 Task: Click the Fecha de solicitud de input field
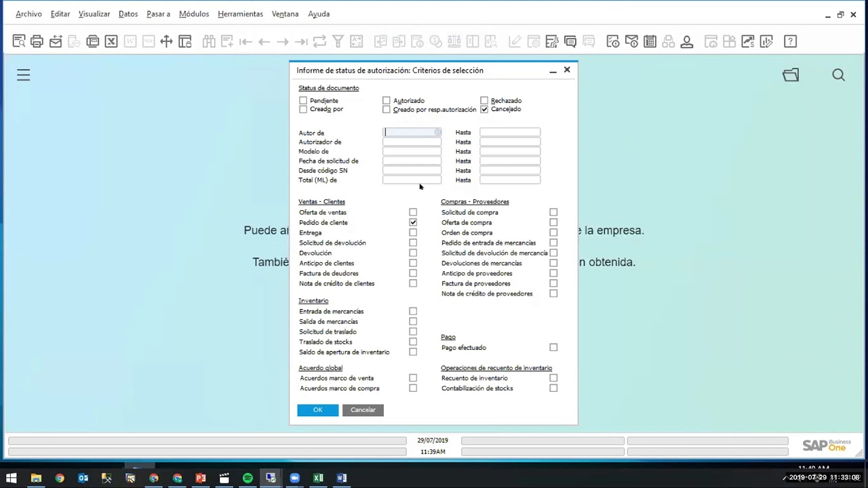412,161
